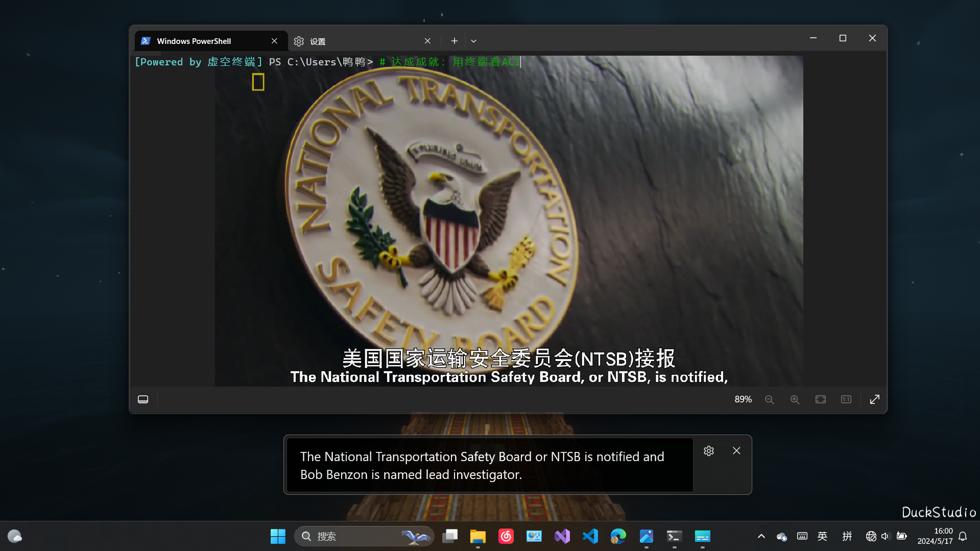980x551 pixels.
Task: Open the picture monitor app in taskbar
Action: tap(534, 536)
